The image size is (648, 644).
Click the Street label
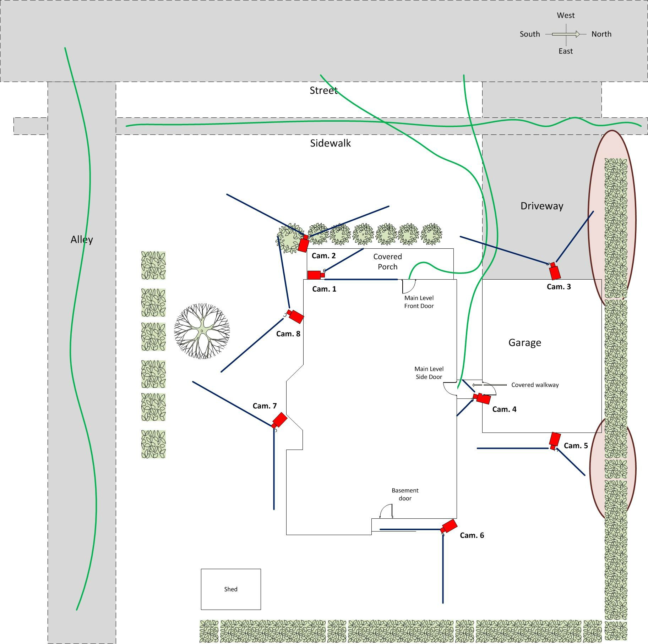pos(323,90)
